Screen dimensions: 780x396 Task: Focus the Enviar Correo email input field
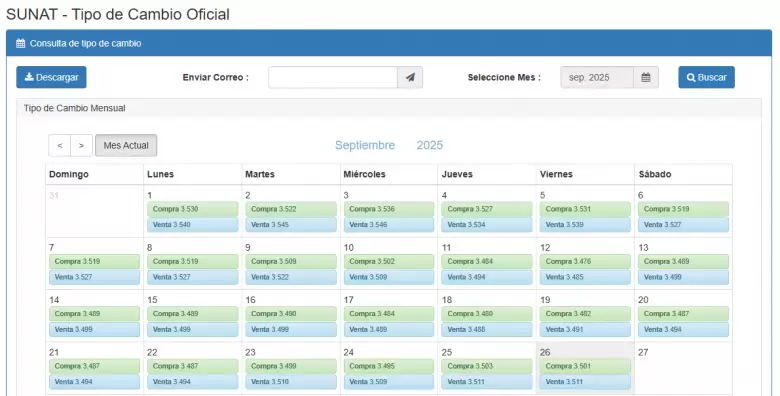pyautogui.click(x=333, y=78)
